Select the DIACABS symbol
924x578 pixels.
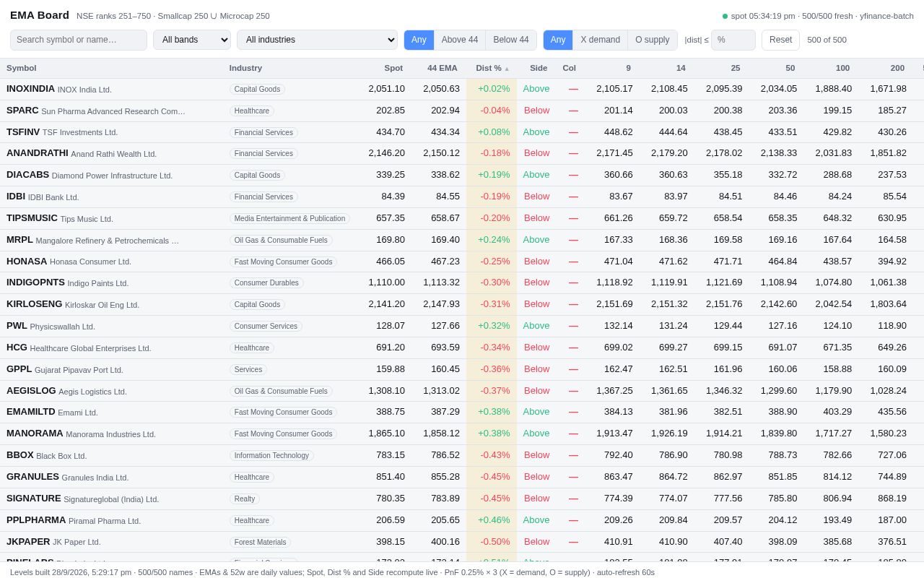pos(28,175)
